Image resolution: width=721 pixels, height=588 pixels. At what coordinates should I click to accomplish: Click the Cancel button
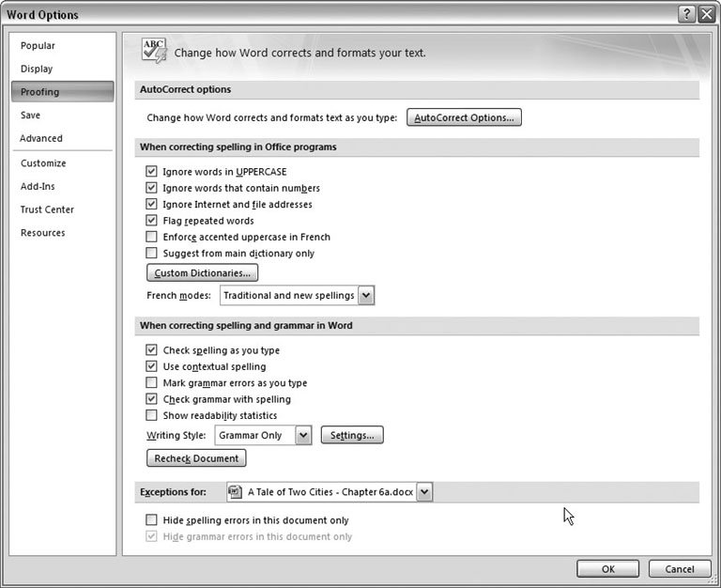click(x=680, y=568)
